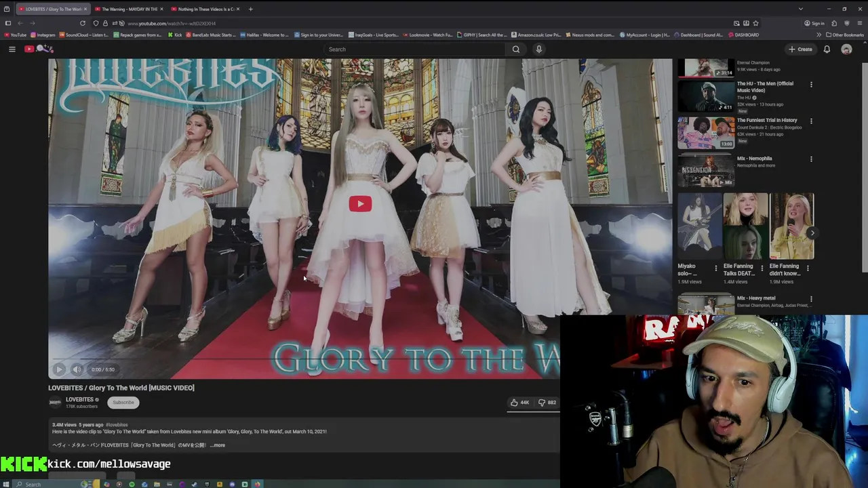Open the Amazon.co.uk bookmark
This screenshot has height=488, width=868.
(536, 35)
